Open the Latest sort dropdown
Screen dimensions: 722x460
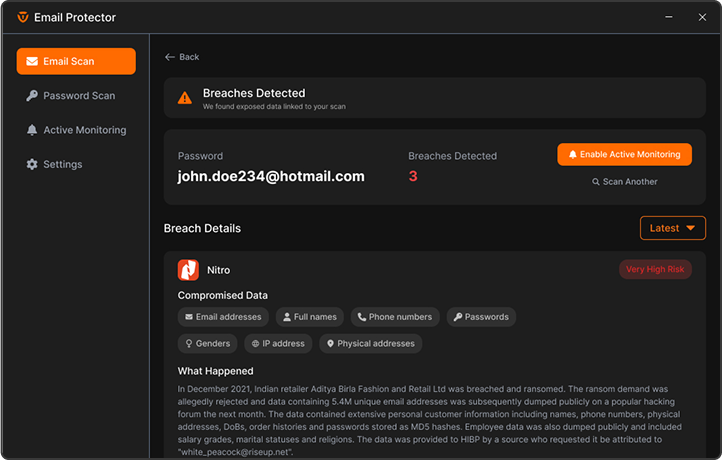672,228
